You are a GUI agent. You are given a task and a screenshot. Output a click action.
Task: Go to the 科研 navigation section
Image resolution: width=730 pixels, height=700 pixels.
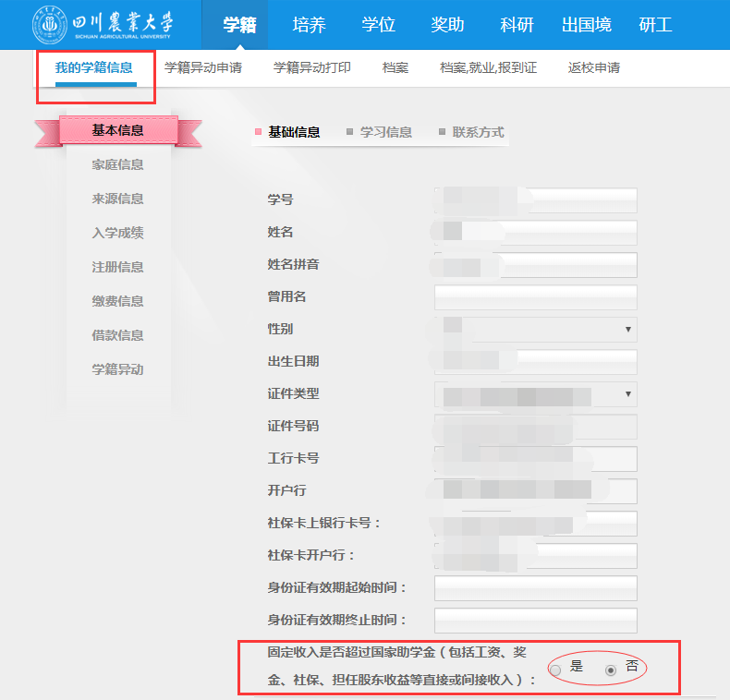[517, 25]
